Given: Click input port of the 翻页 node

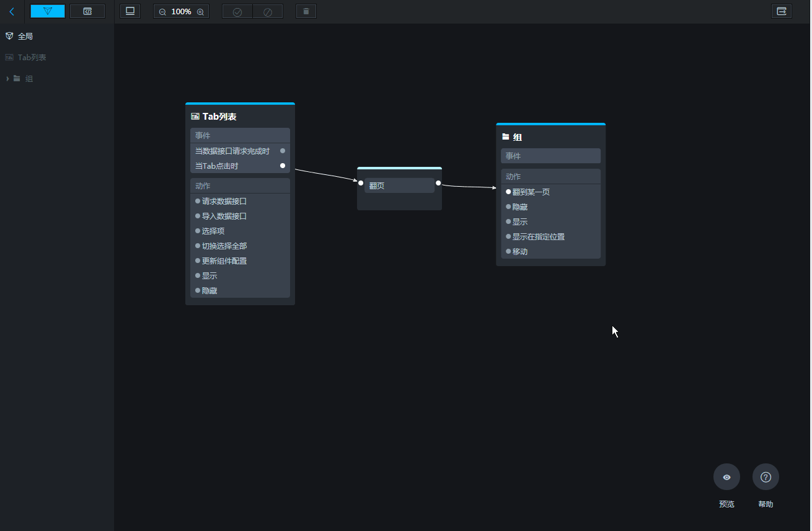Looking at the screenshot, I should click(361, 183).
